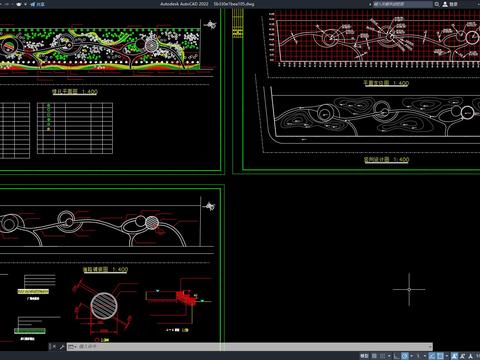
Task: Click the MODEL space button in status bar
Action: [x=364, y=356]
